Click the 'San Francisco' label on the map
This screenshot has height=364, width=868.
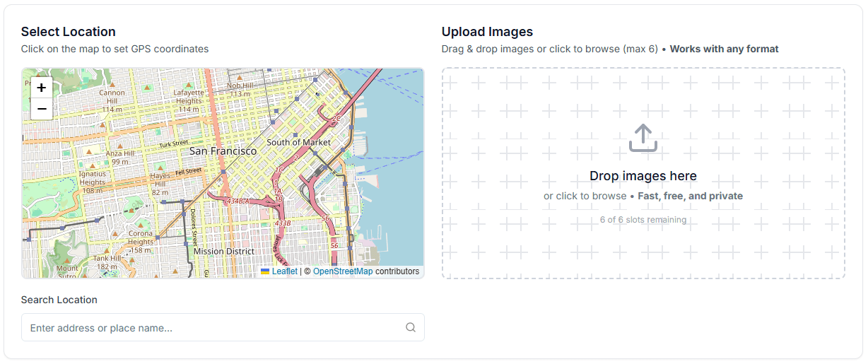(223, 151)
